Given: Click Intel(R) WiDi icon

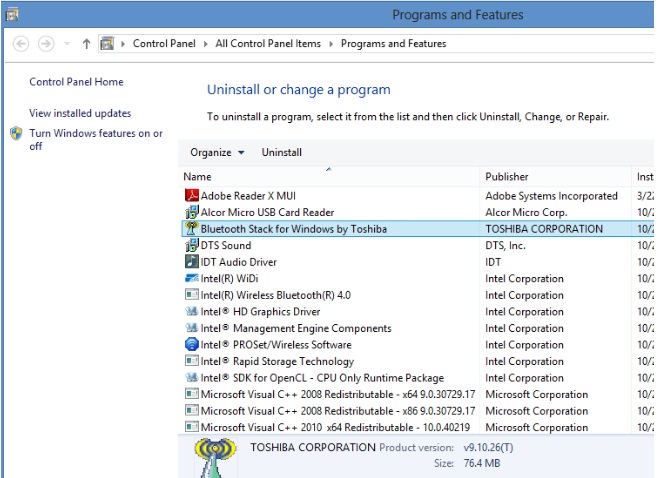Looking at the screenshot, I should tap(192, 278).
